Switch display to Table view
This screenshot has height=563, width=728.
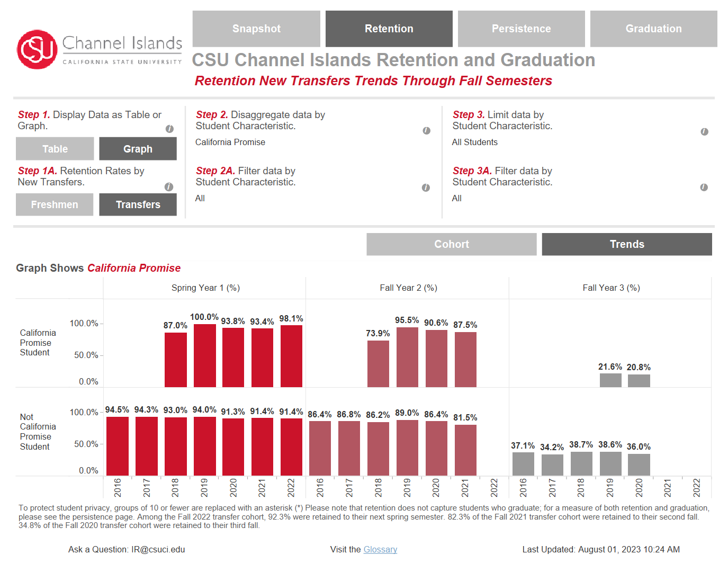click(x=55, y=149)
